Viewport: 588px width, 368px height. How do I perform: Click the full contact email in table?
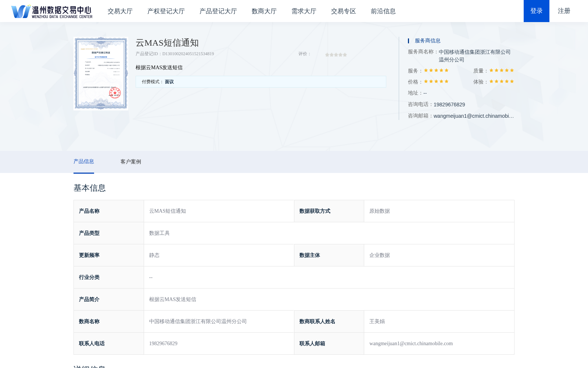point(411,344)
